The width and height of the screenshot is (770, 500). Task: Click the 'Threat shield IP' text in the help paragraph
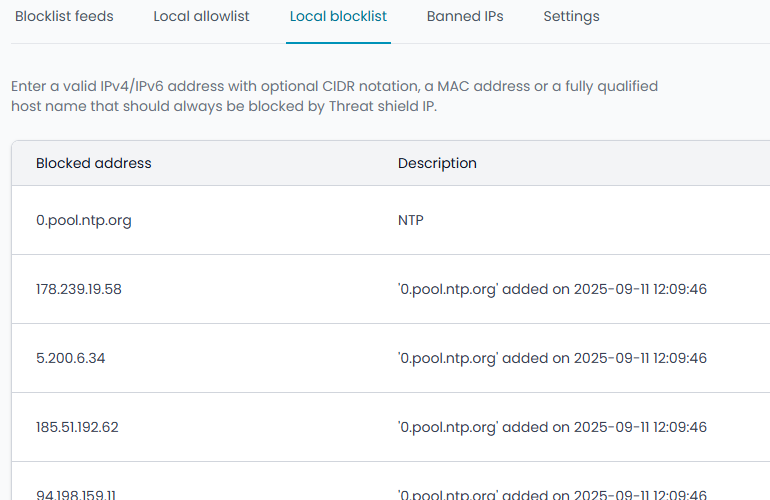pos(381,107)
